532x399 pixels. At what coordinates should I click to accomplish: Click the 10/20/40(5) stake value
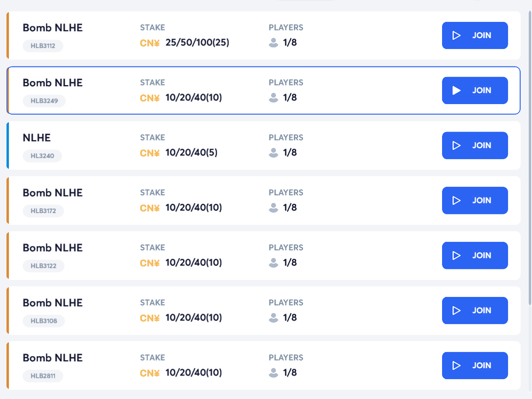pos(191,153)
